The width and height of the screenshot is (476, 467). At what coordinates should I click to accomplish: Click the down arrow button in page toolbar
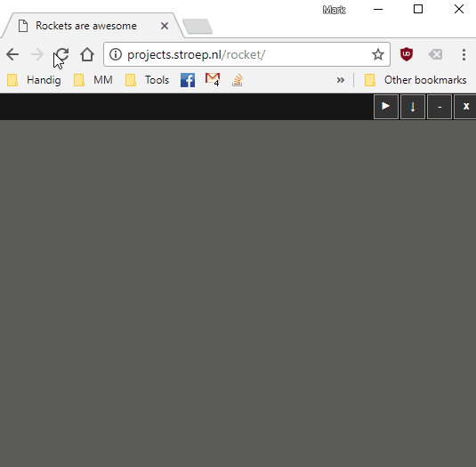[413, 107]
